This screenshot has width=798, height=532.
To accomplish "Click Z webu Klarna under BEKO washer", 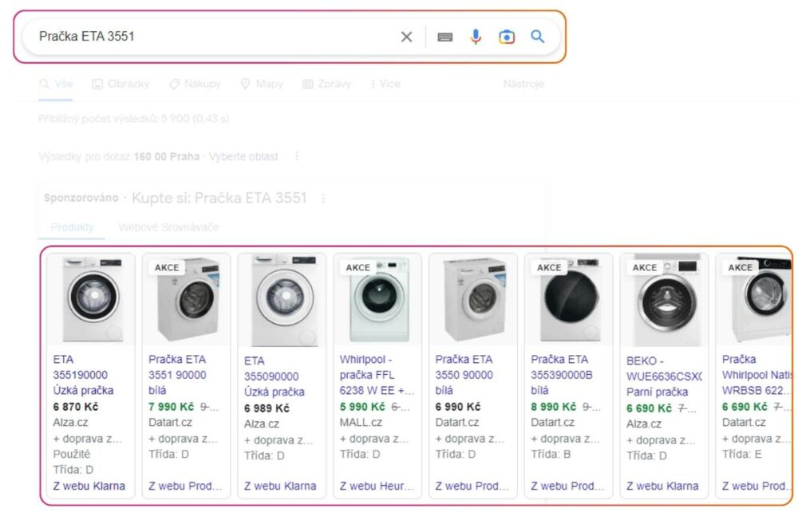I will [662, 486].
